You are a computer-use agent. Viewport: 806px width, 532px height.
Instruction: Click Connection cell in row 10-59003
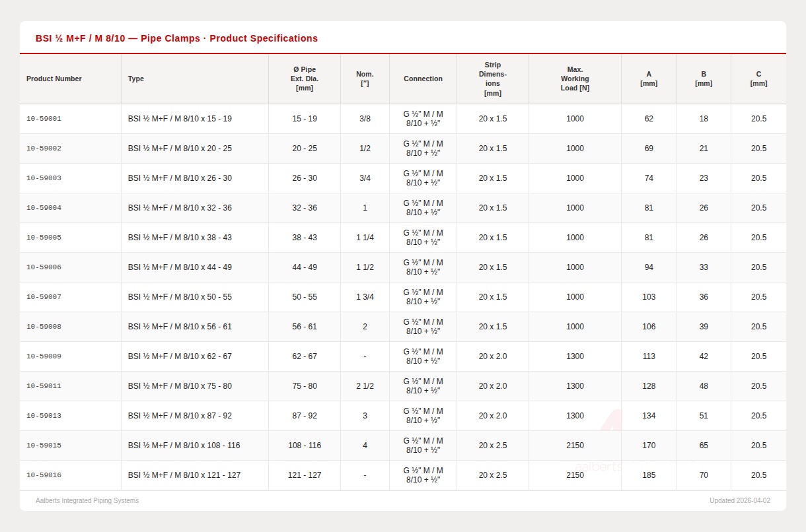click(x=423, y=178)
